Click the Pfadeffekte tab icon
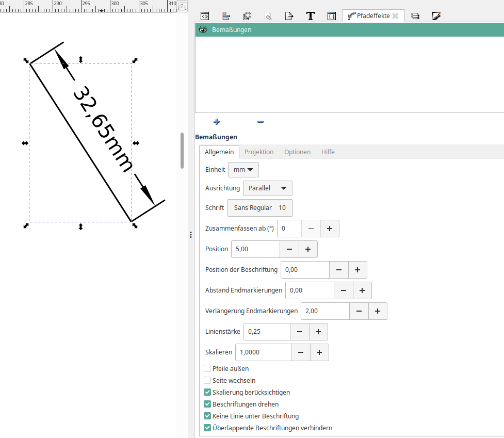504x438 pixels. 352,16
